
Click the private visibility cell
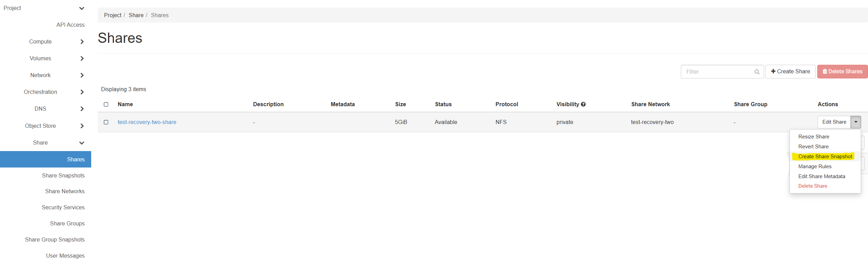point(565,122)
